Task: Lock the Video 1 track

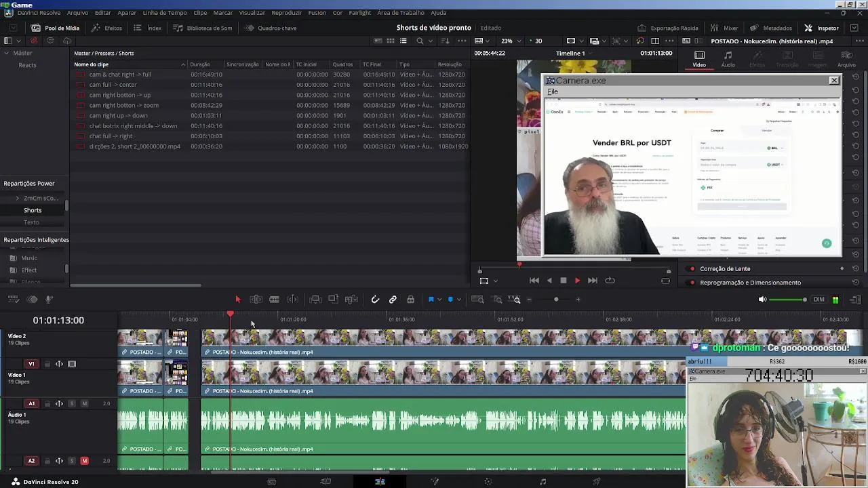Action: click(x=47, y=364)
